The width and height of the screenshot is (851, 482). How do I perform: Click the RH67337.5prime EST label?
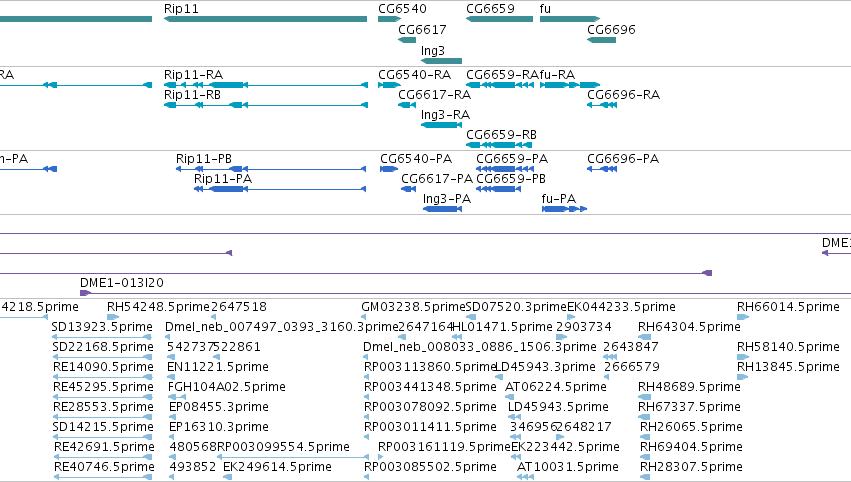click(x=689, y=408)
